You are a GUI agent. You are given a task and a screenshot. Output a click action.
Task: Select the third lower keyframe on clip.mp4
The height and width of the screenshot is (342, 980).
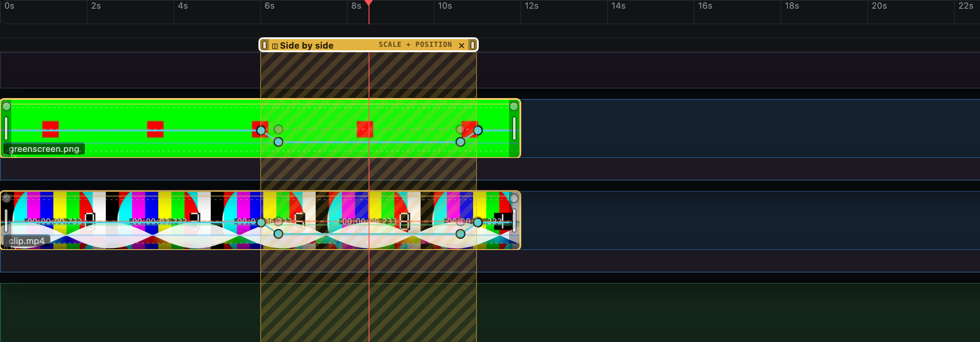(461, 234)
